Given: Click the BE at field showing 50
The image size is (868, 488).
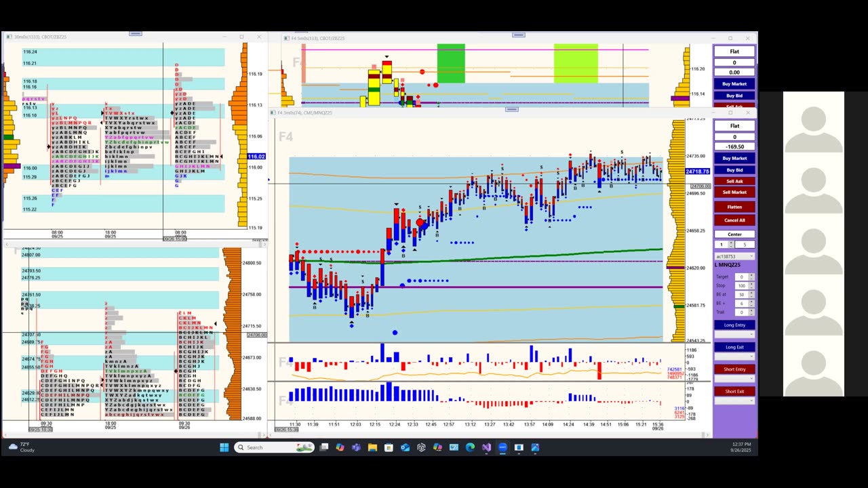Looking at the screenshot, I should pos(741,295).
